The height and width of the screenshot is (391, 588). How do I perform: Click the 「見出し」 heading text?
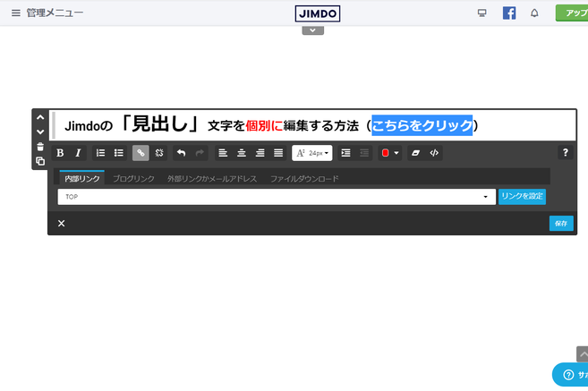click(160, 123)
